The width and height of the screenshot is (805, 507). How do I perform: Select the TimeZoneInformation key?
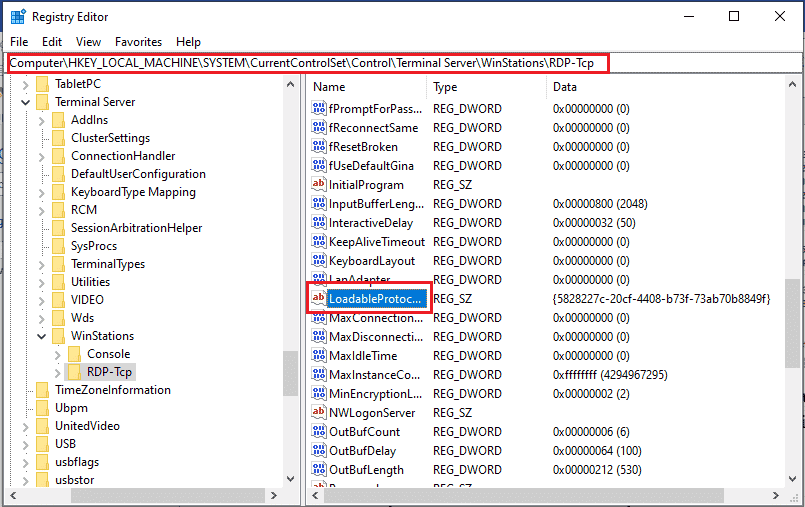[113, 389]
